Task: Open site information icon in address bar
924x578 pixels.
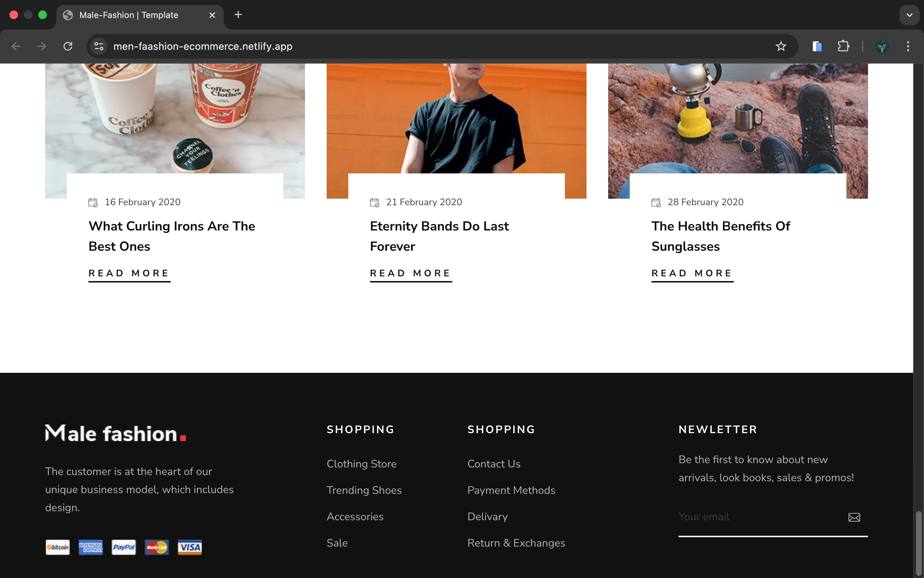Action: (x=99, y=46)
